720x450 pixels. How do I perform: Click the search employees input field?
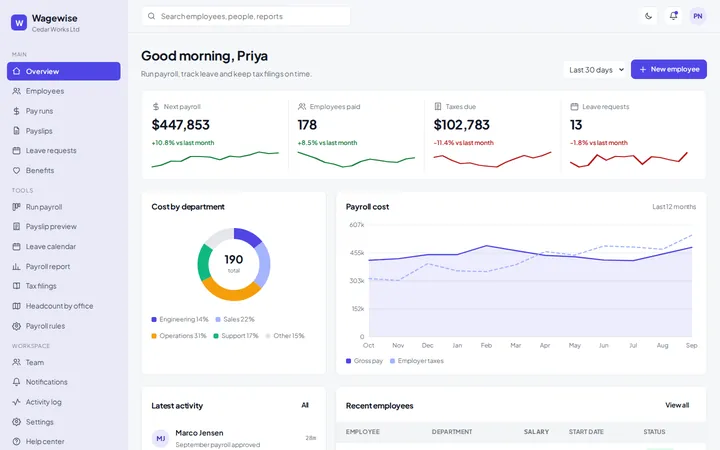(x=246, y=16)
